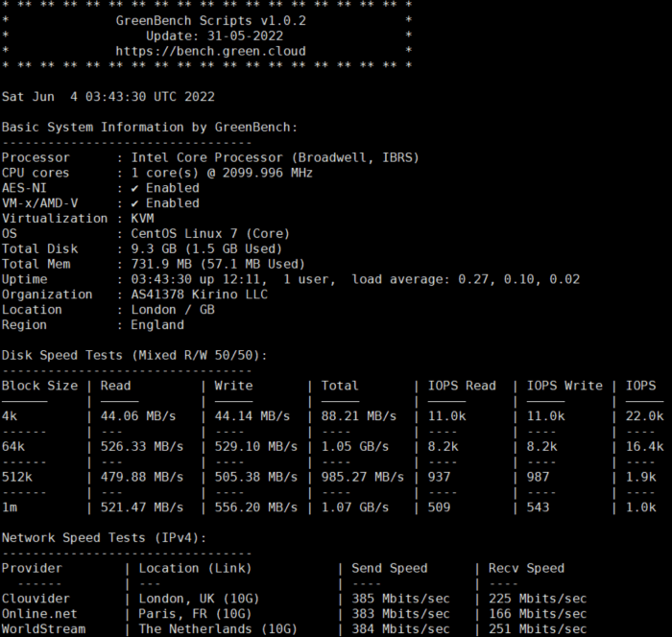Click the 1m IOPS write value '543'

pyautogui.click(x=538, y=507)
